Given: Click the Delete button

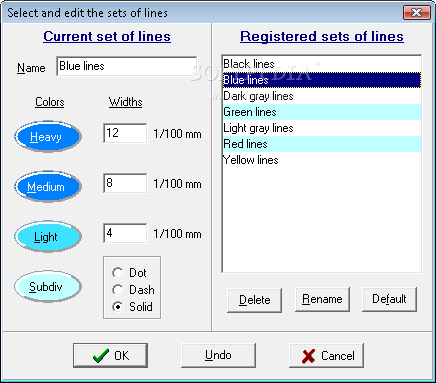Looking at the screenshot, I should (255, 300).
